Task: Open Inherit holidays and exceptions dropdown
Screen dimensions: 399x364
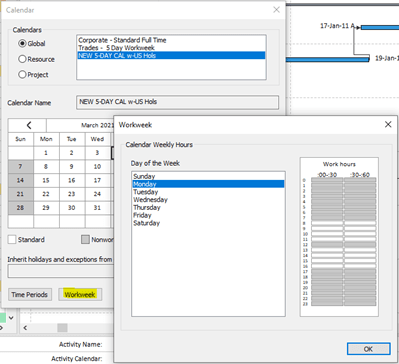Action: click(x=61, y=271)
